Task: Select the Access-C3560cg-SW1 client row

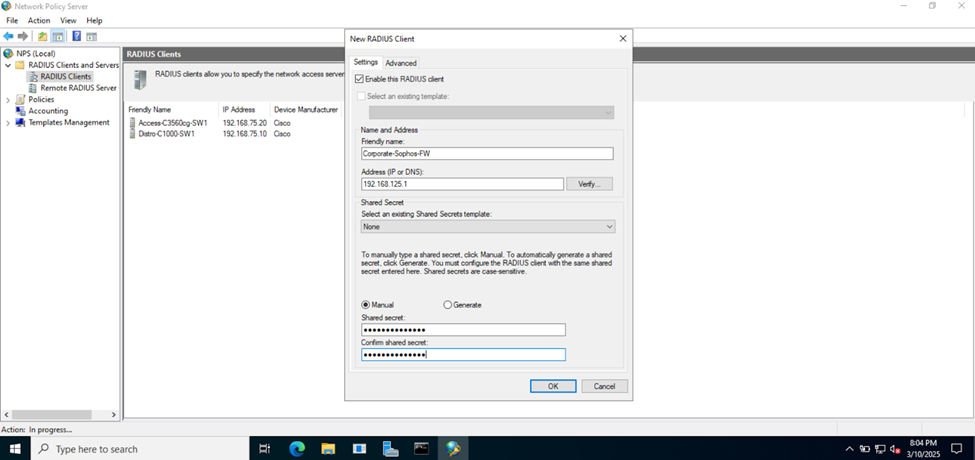Action: [234, 123]
